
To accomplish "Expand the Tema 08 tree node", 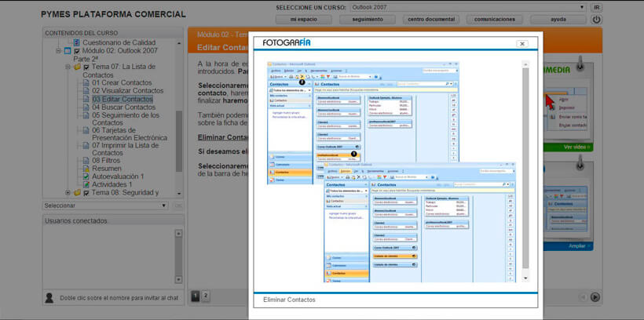I will click(68, 192).
